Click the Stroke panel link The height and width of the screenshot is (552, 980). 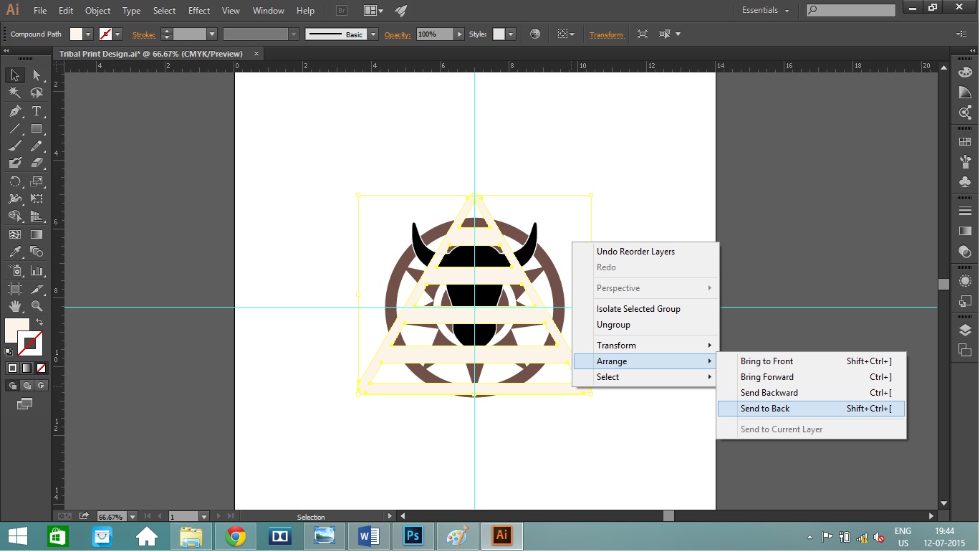143,34
